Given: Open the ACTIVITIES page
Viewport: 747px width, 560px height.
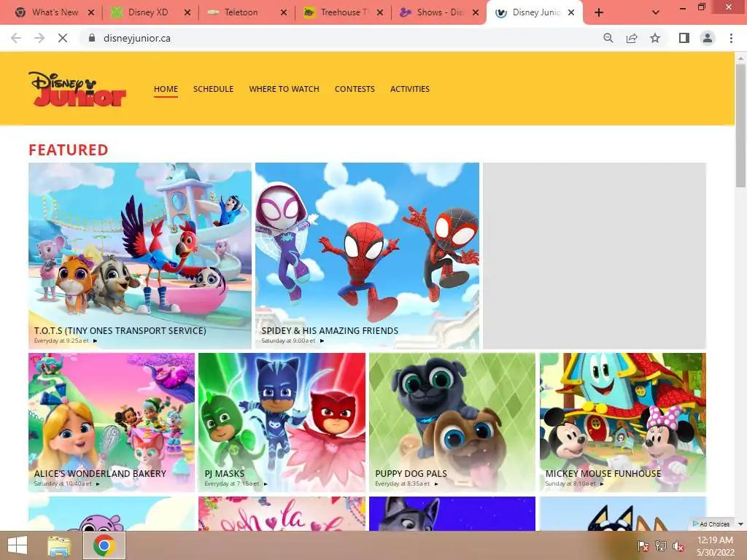Looking at the screenshot, I should click(x=410, y=89).
